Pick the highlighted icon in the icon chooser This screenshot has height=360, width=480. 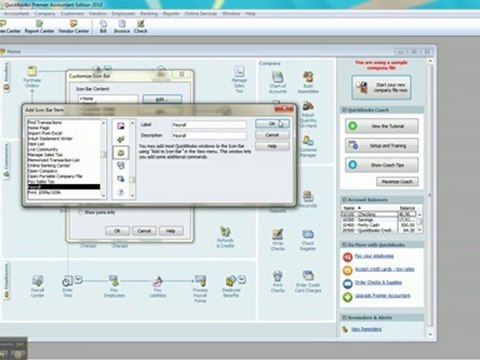tap(121, 153)
